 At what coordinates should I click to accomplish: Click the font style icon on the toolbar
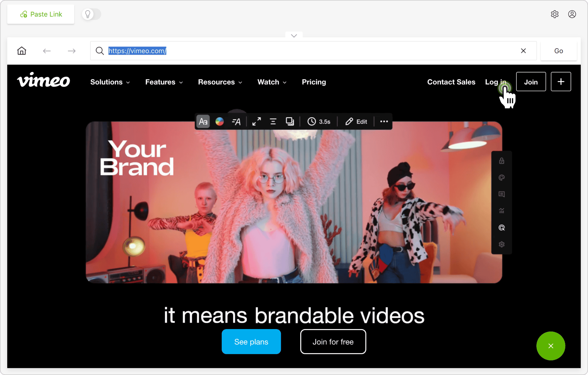tap(237, 122)
